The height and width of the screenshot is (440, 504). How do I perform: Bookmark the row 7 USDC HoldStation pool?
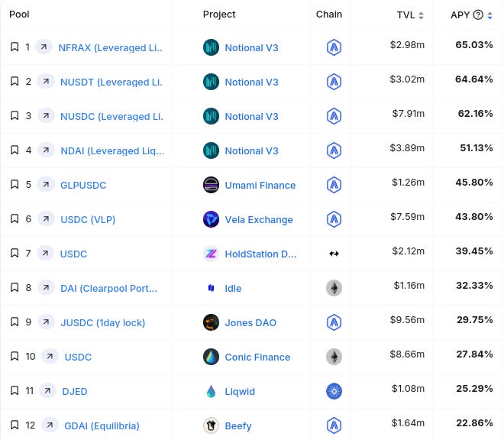coord(15,253)
